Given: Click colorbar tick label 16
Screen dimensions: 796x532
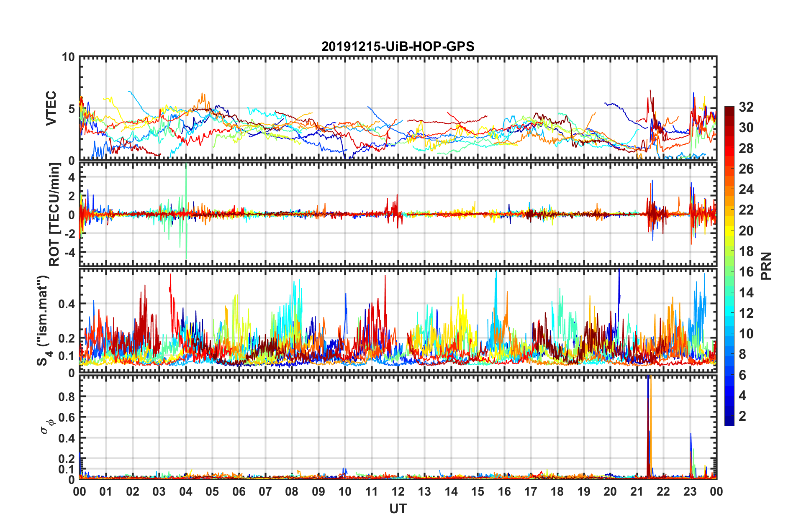Looking at the screenshot, I should point(746,272).
